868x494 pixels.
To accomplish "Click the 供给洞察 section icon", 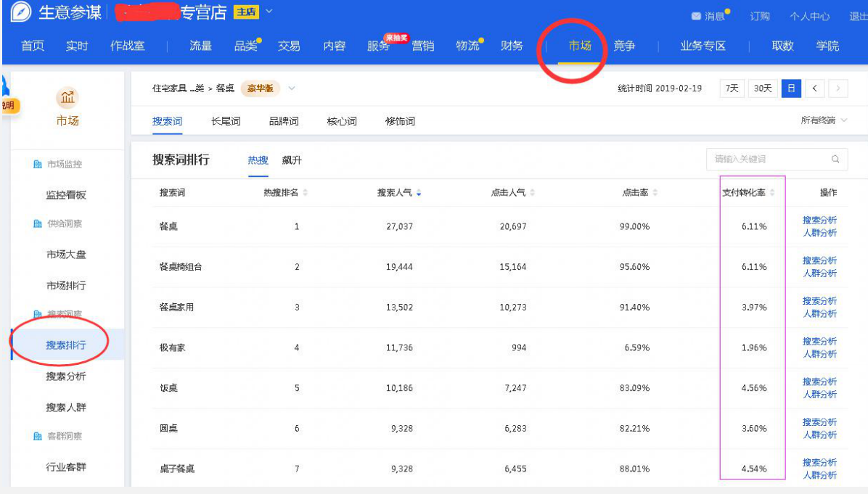I will 38,223.
